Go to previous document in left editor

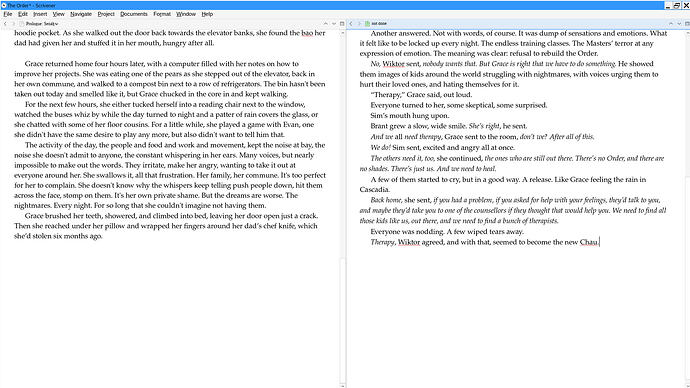tap(326, 24)
